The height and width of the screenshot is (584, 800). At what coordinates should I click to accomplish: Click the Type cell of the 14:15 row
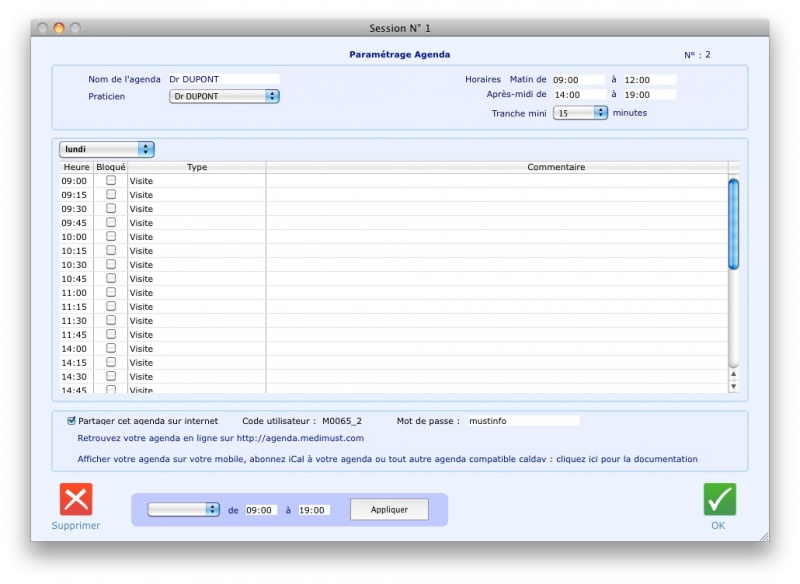tap(197, 362)
